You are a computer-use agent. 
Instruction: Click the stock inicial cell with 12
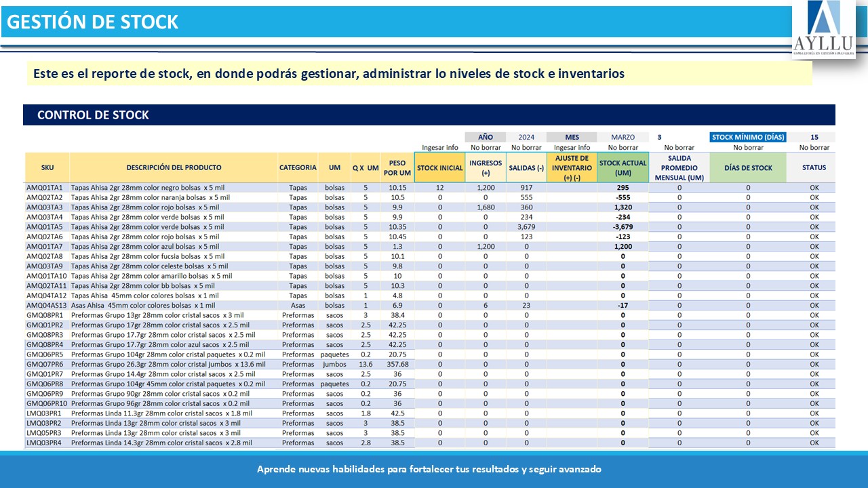pos(439,188)
